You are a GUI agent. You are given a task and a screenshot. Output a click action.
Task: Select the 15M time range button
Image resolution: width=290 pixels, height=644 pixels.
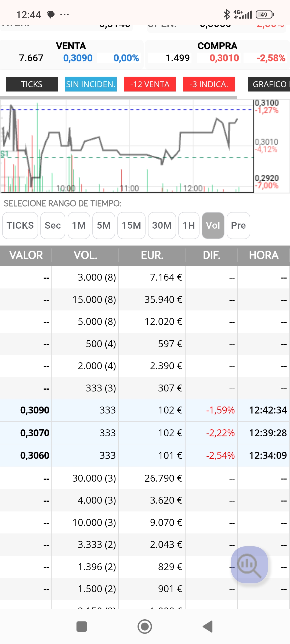click(x=131, y=225)
